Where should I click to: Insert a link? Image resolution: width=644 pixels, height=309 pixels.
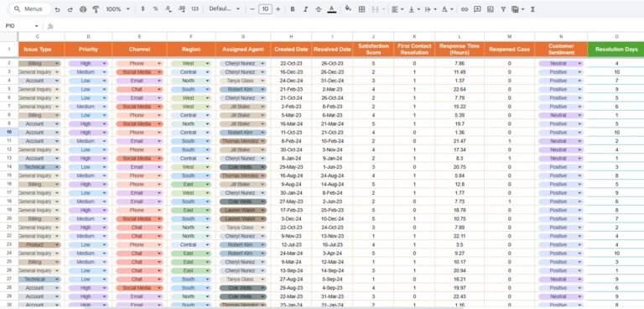465,9
